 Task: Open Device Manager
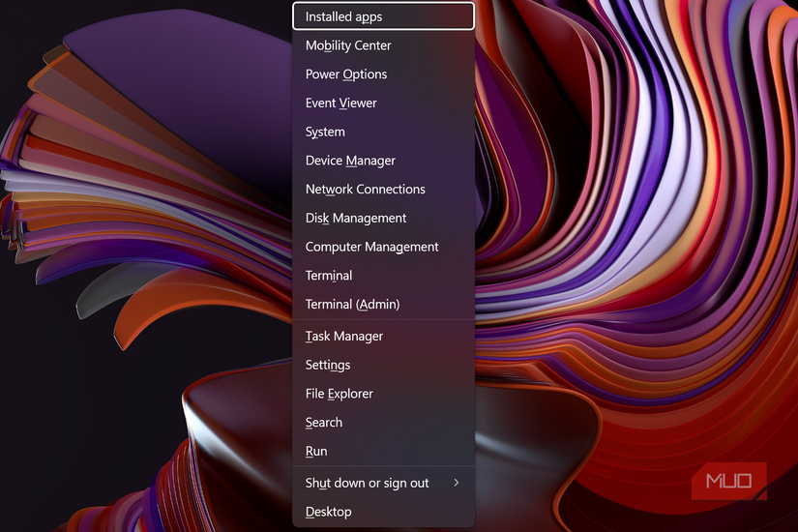pos(383,161)
